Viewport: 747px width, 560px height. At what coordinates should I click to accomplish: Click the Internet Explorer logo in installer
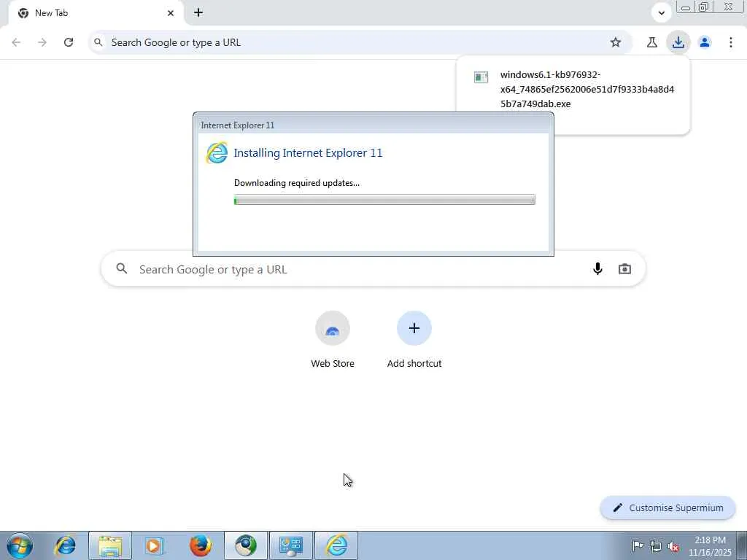(x=217, y=153)
